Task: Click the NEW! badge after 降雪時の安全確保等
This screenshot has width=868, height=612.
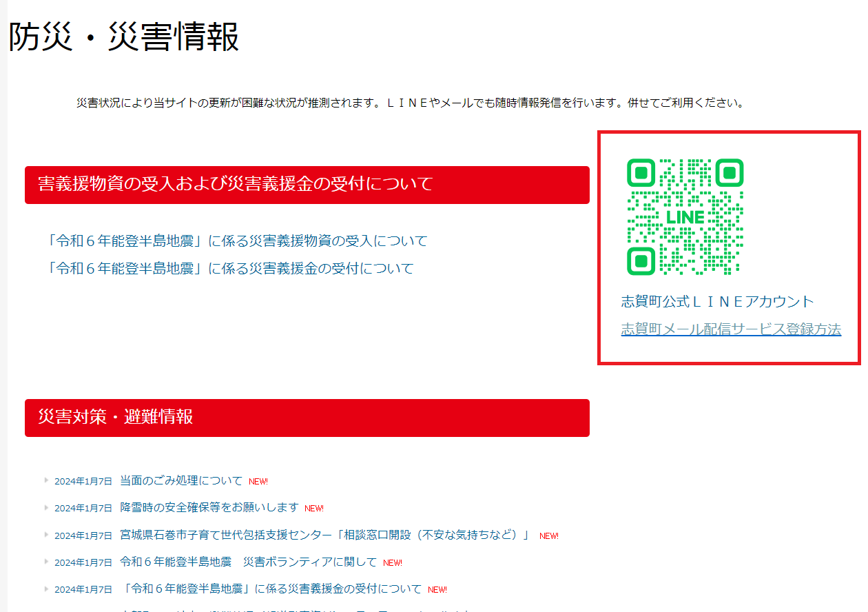Action: [314, 509]
